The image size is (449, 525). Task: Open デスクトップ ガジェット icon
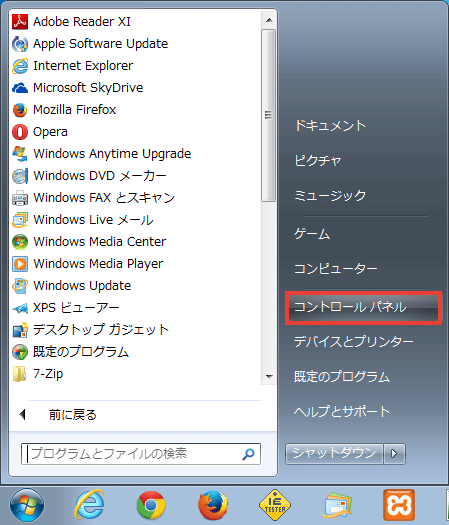coord(20,330)
